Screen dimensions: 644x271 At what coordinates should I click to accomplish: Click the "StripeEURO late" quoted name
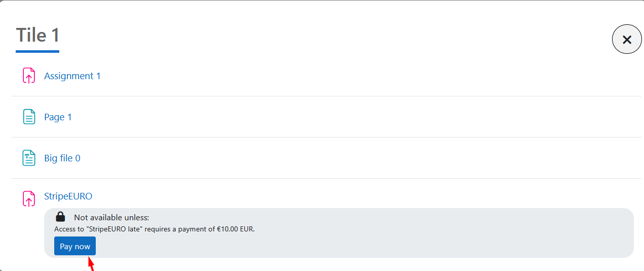click(x=115, y=229)
